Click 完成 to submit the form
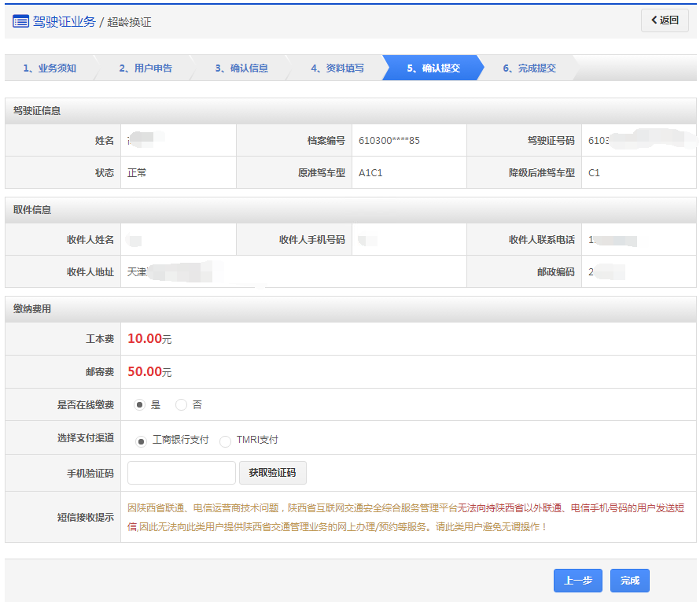 click(629, 581)
